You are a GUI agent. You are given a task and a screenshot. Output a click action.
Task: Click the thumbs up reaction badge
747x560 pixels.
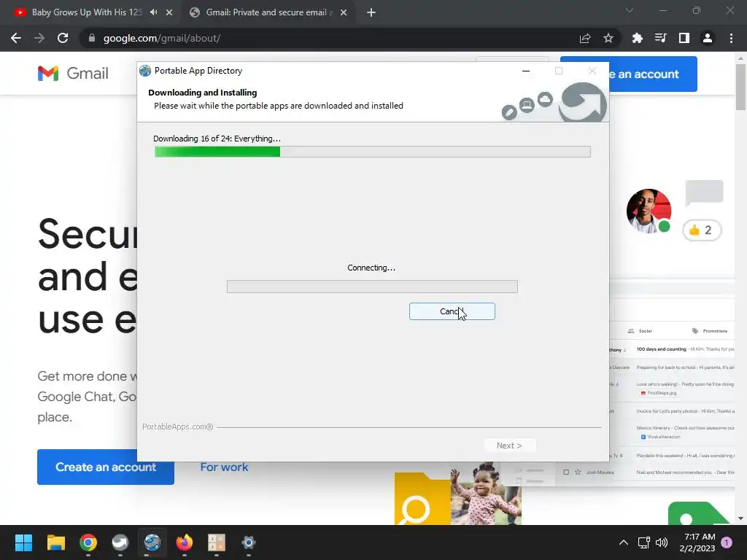coord(703,230)
